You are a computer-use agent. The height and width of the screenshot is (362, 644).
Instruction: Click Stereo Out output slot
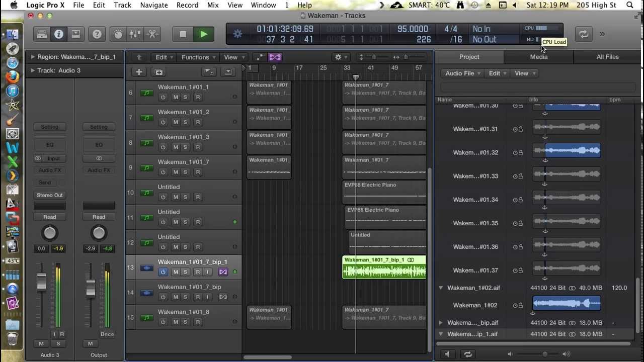(50, 195)
